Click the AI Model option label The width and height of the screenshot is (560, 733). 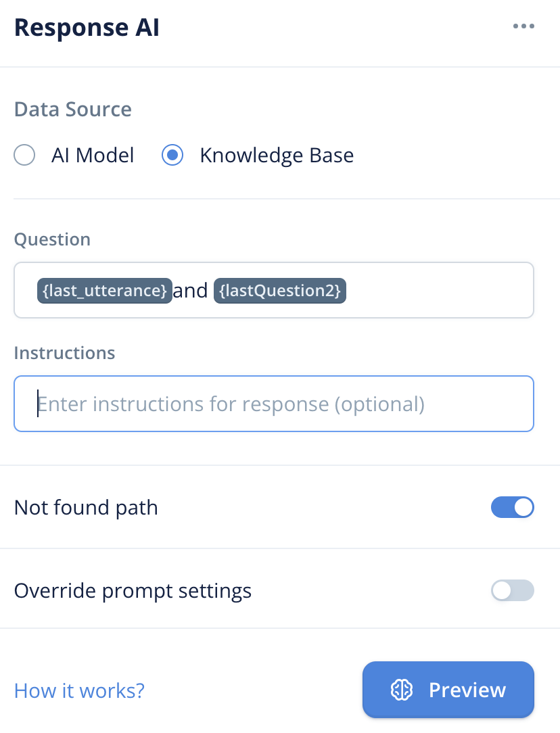point(93,156)
